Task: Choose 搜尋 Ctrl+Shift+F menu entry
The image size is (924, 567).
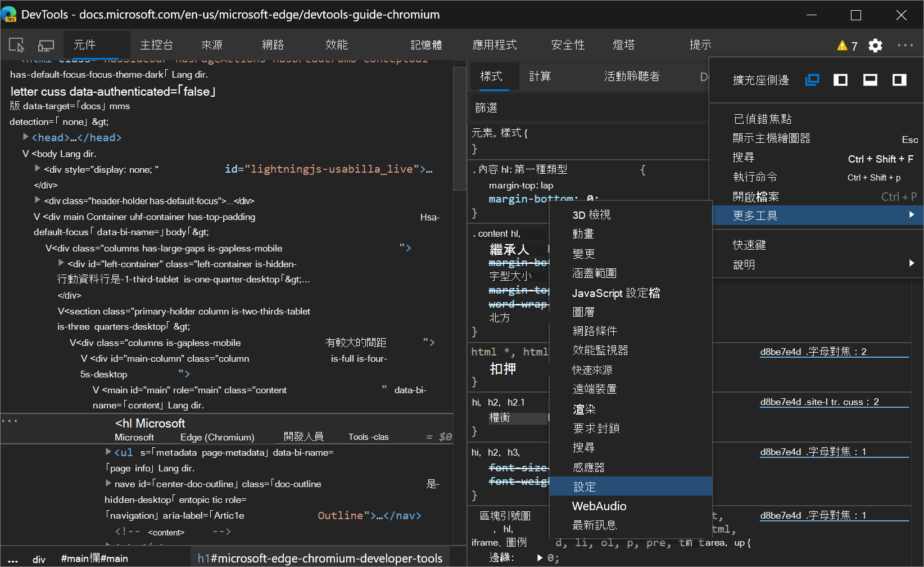Action: [817, 158]
